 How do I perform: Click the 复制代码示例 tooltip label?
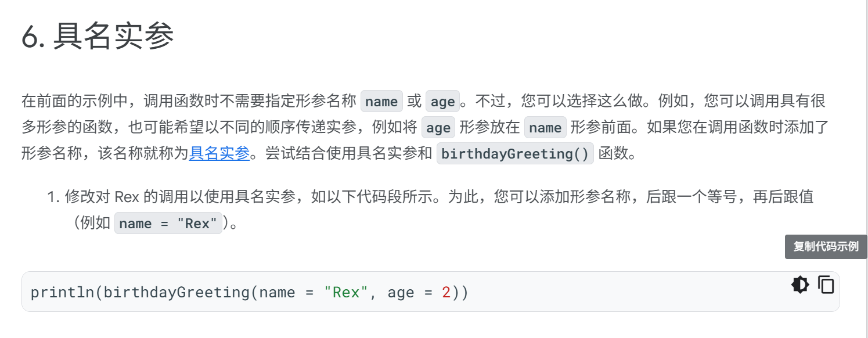tap(826, 247)
